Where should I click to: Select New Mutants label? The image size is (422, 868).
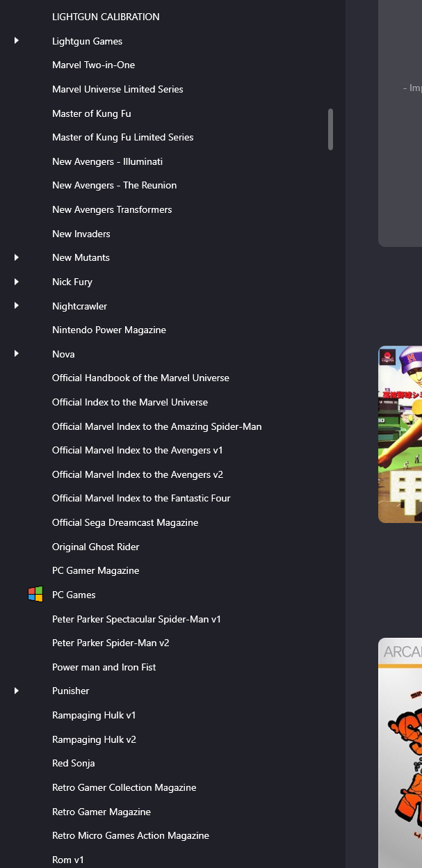click(81, 257)
